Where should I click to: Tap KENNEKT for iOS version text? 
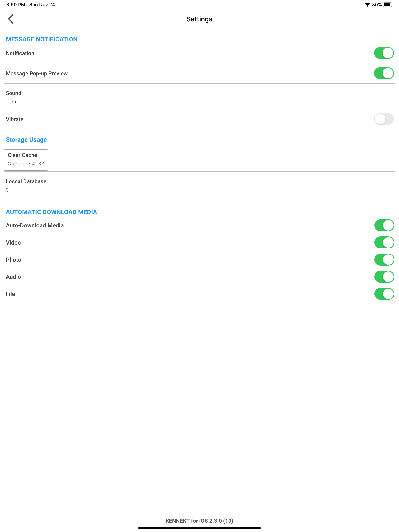click(199, 521)
